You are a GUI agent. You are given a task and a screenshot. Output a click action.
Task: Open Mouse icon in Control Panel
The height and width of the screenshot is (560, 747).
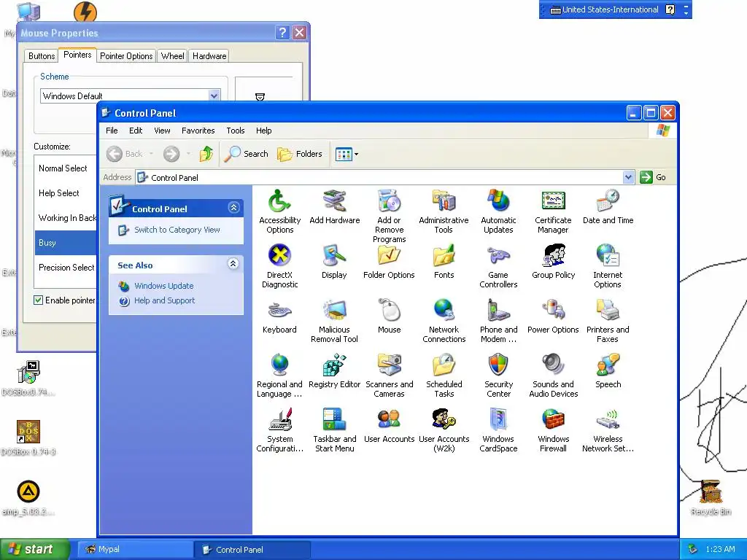coord(390,316)
